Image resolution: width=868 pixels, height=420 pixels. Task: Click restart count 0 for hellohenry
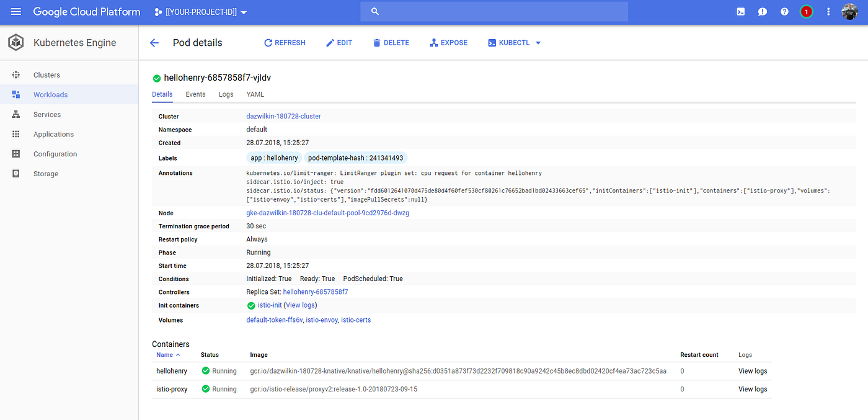point(682,371)
